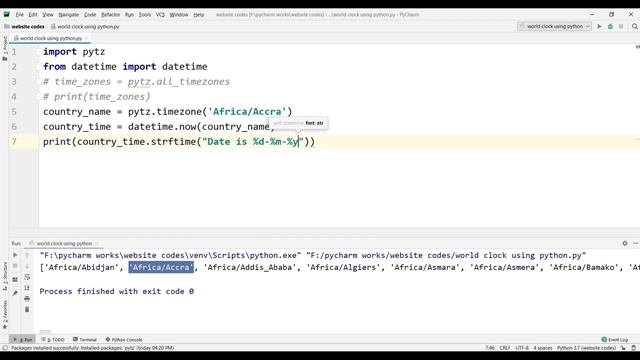Viewport: 640px width, 360px height.
Task: Toggle tool window bars icon at bottom-left corner
Action: pos(5,348)
